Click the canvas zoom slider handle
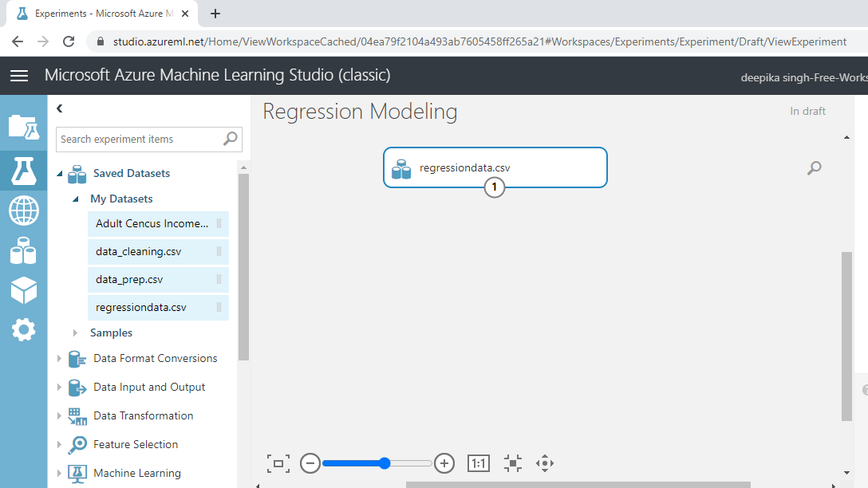The height and width of the screenshot is (488, 868). point(385,463)
